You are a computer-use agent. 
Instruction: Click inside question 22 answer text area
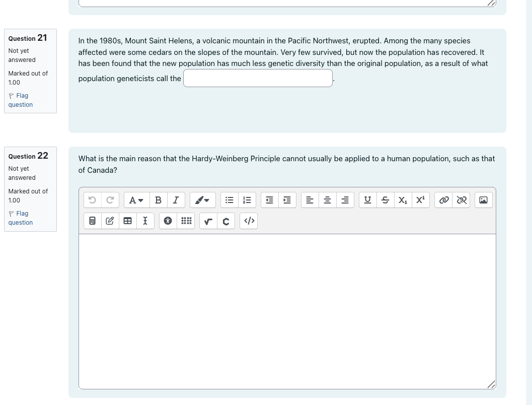(287, 311)
